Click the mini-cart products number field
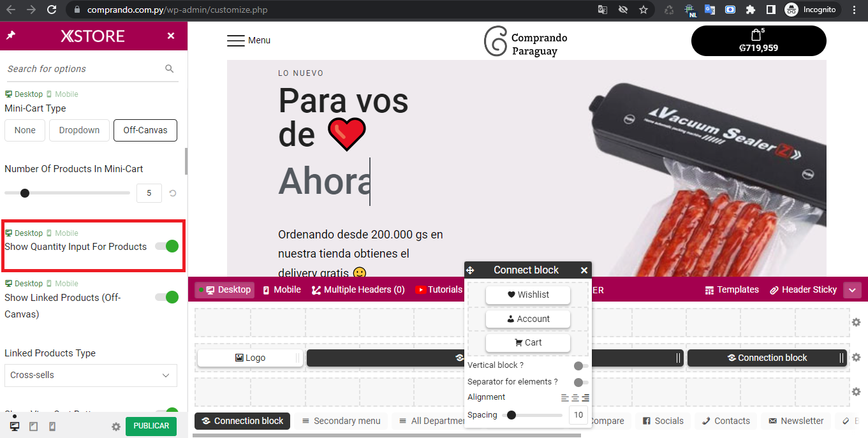868x438 pixels. [149, 193]
